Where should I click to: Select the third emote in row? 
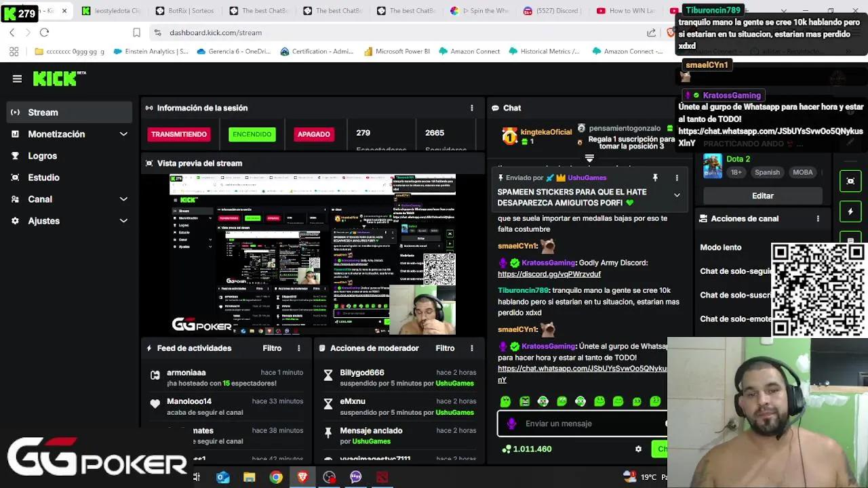click(543, 401)
